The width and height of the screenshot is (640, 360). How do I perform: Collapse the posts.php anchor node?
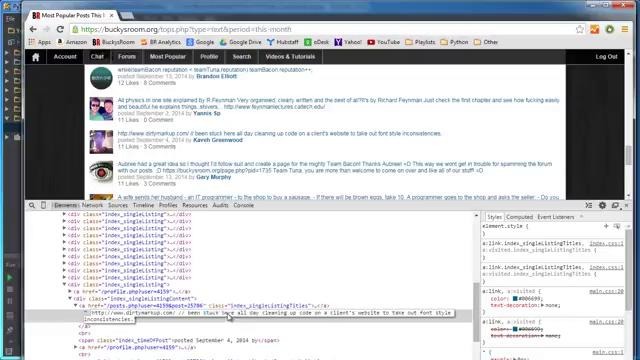pos(76,305)
